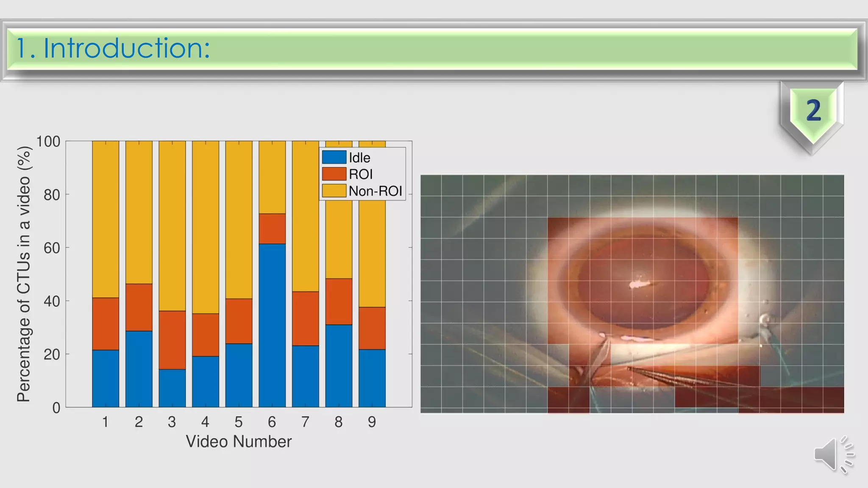Image resolution: width=868 pixels, height=488 pixels.
Task: Click the x-axis tick label 9
Action: (x=372, y=422)
